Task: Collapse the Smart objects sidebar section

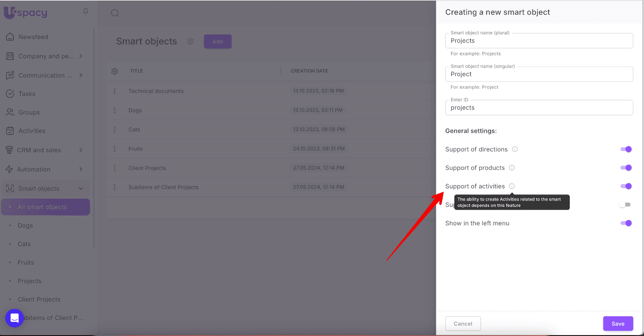Action: 81,189
